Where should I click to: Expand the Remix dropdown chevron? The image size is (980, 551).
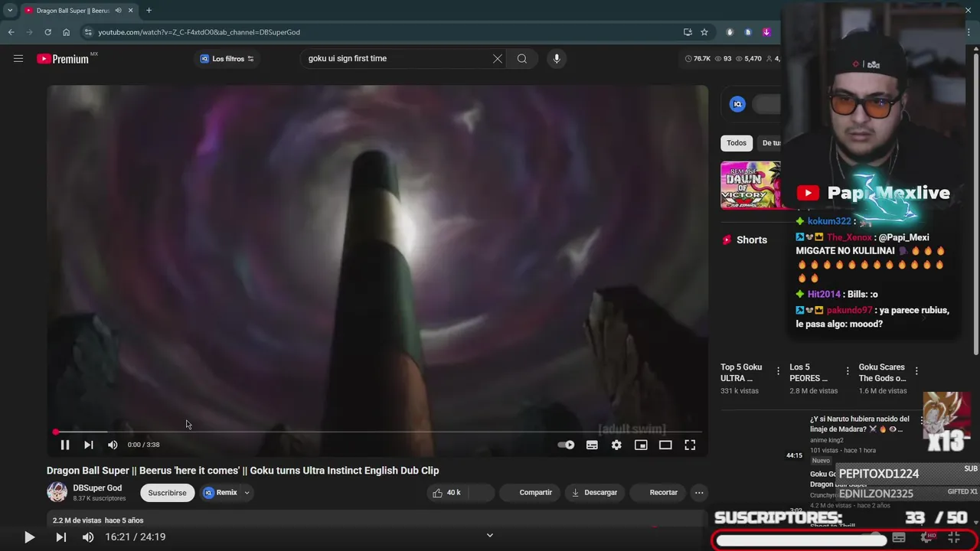pyautogui.click(x=247, y=493)
